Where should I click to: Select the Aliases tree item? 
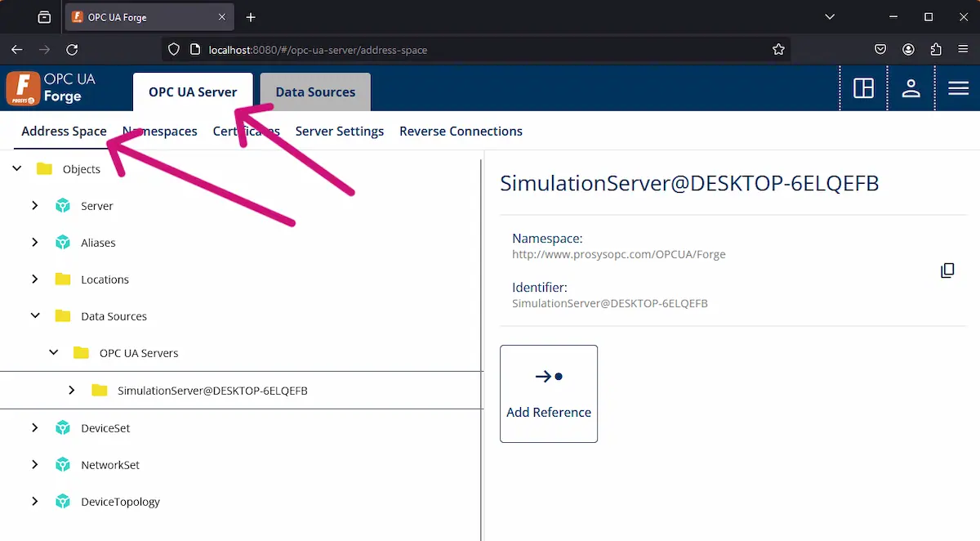[98, 243]
